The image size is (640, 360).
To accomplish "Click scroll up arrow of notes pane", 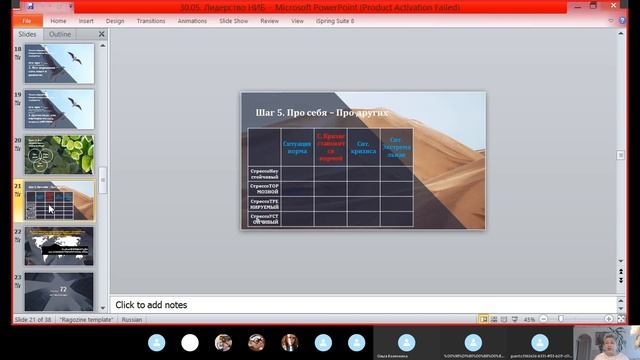I will 621,301.
